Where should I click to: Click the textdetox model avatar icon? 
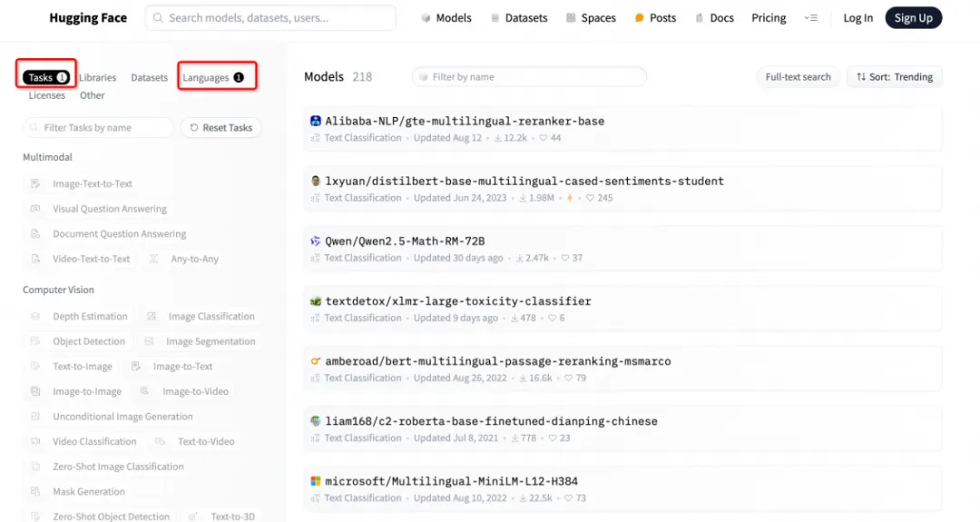point(316,301)
